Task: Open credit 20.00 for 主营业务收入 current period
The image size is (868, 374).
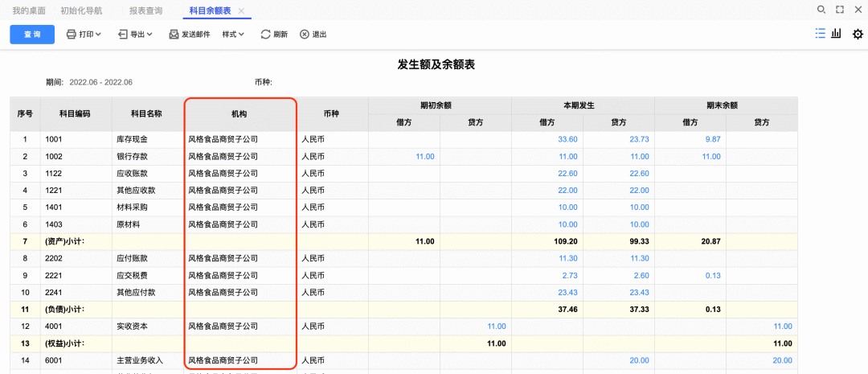Action: [640, 360]
